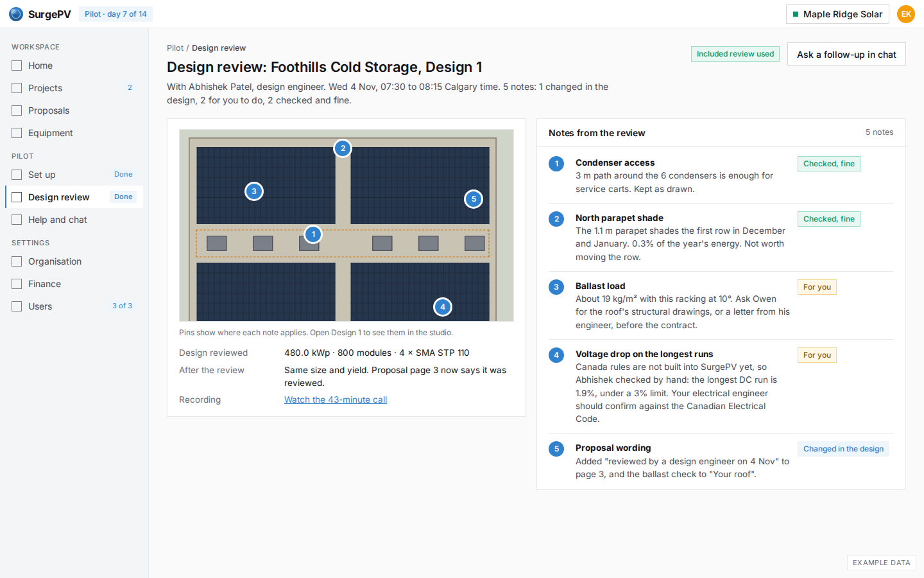
Task: Click note 2 badge, North parapet shade
Action: click(556, 219)
